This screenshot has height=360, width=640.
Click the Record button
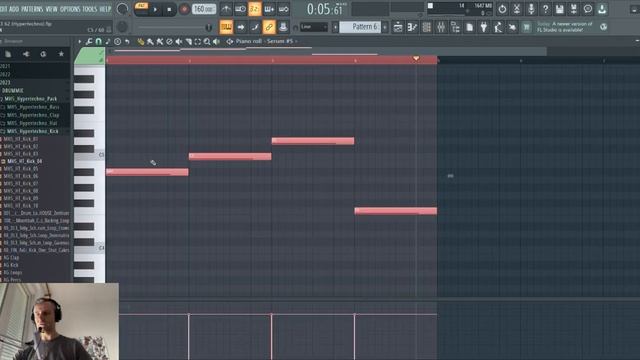coord(184,9)
